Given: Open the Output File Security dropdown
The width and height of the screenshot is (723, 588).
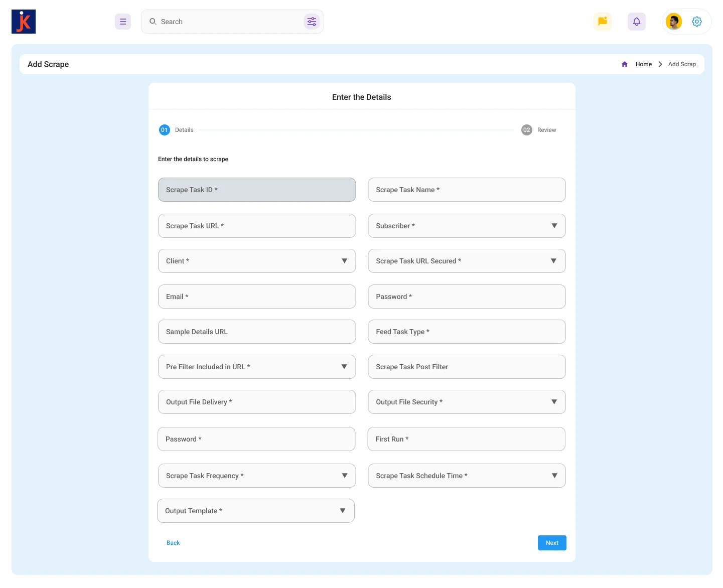Looking at the screenshot, I should point(467,402).
